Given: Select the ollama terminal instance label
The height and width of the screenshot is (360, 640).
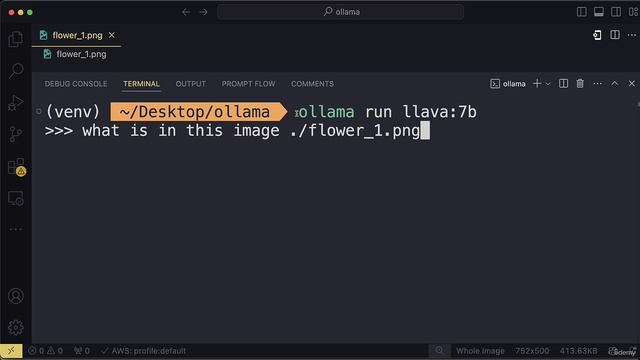Looking at the screenshot, I should pyautogui.click(x=508, y=84).
